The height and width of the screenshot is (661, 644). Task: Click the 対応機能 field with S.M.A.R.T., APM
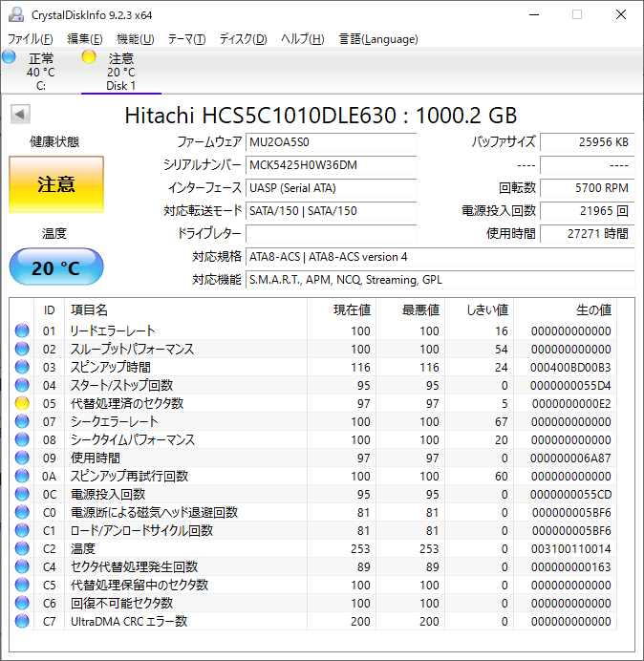coord(440,280)
